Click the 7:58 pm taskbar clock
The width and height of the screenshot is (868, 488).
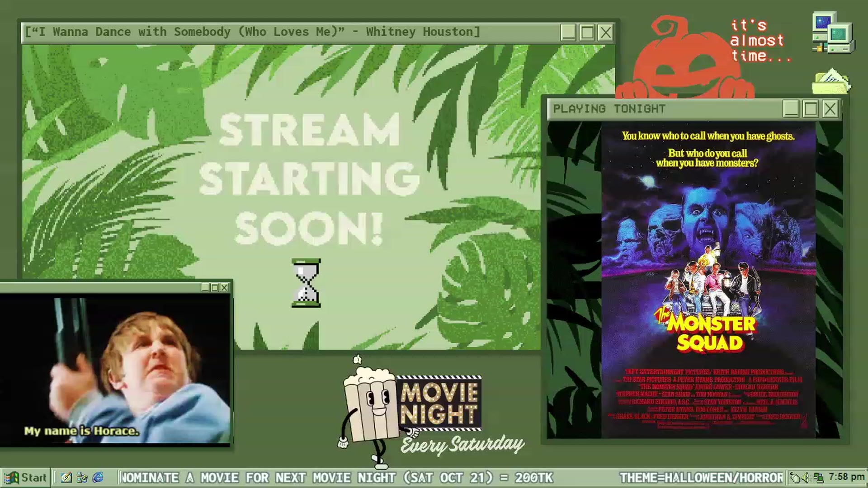point(846,477)
